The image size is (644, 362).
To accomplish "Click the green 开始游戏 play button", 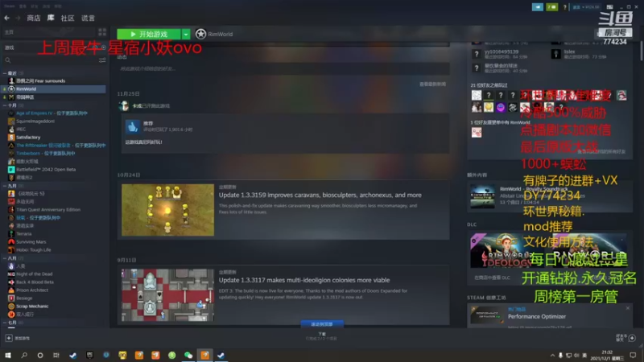I will pyautogui.click(x=149, y=34).
